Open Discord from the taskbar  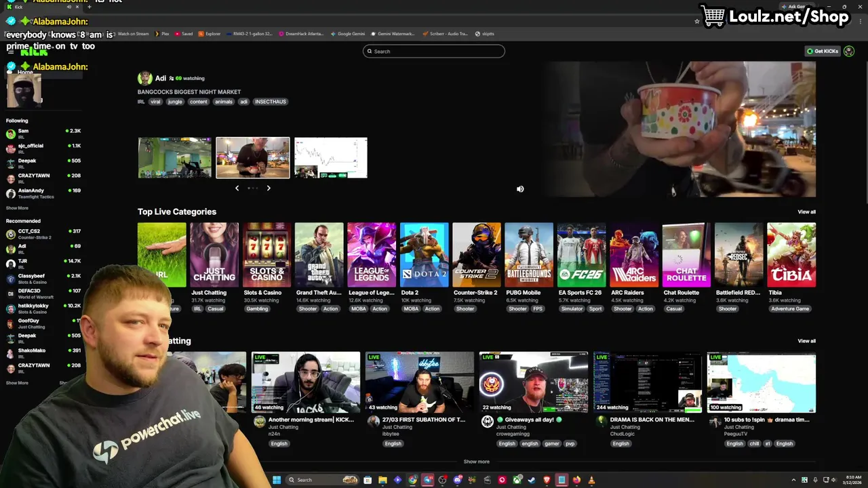click(x=457, y=480)
